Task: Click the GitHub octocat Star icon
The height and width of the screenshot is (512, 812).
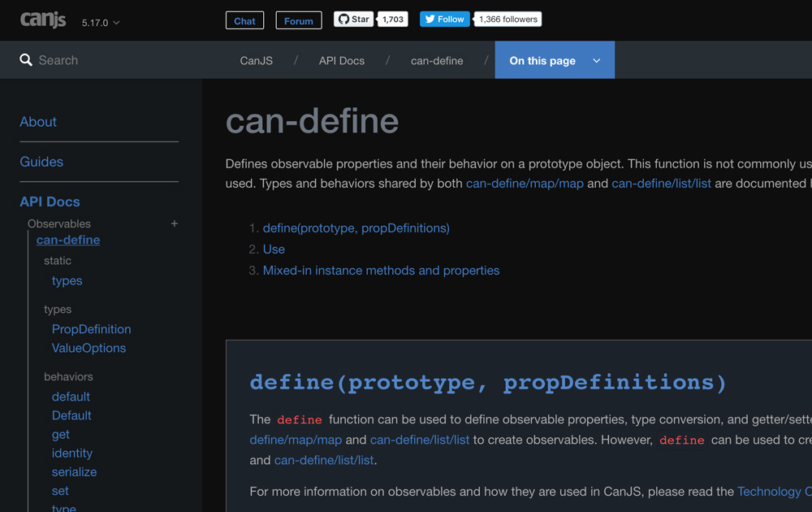Action: click(343, 20)
